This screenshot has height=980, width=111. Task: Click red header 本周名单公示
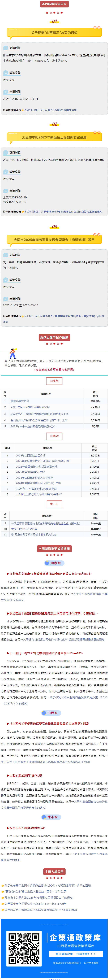tap(54, 872)
